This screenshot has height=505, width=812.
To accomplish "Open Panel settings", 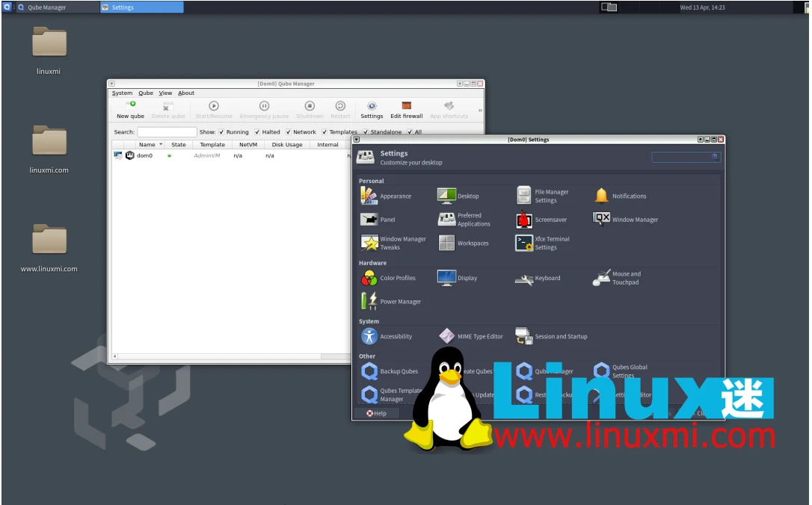I will coord(378,220).
